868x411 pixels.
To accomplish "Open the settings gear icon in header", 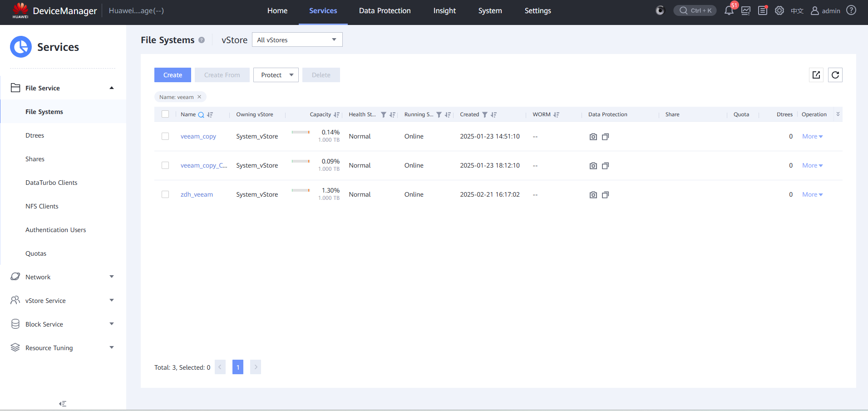I will click(779, 11).
